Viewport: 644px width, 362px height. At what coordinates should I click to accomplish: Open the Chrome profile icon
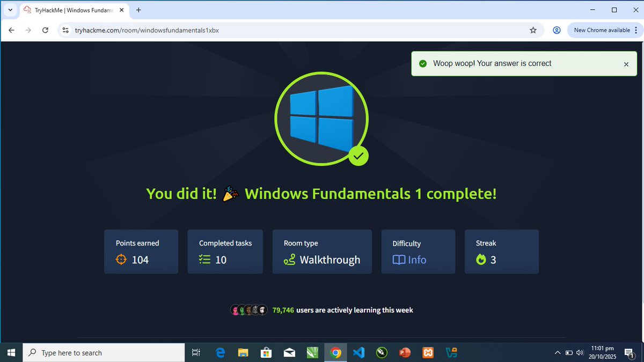point(557,30)
